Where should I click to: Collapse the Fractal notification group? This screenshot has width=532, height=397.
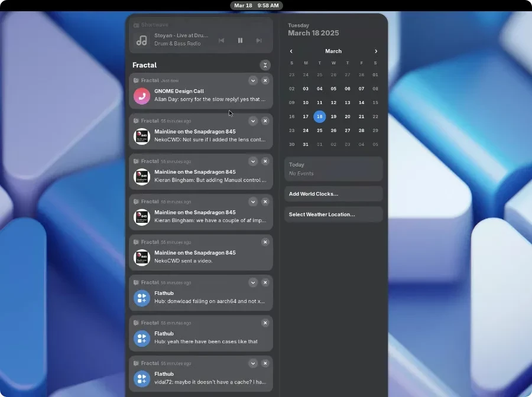[x=265, y=65]
